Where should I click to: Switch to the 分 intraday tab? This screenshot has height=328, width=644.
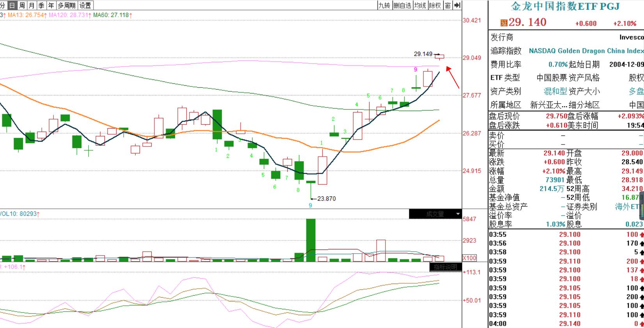coord(3,5)
